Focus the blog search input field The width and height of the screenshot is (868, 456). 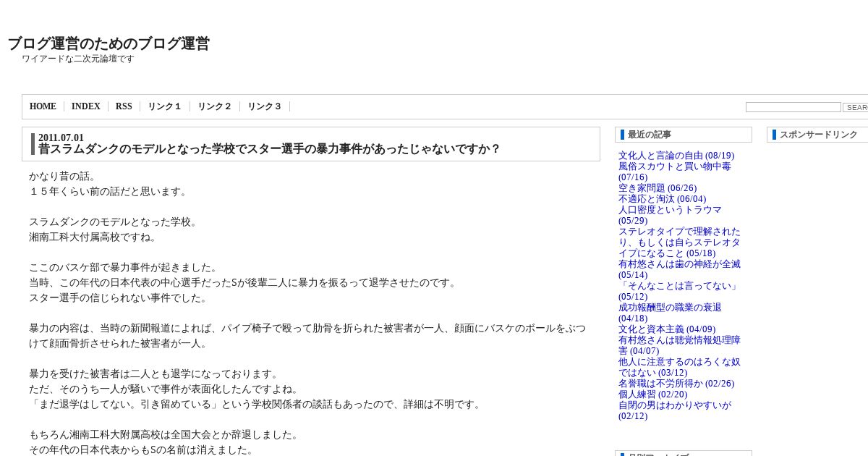(x=793, y=107)
